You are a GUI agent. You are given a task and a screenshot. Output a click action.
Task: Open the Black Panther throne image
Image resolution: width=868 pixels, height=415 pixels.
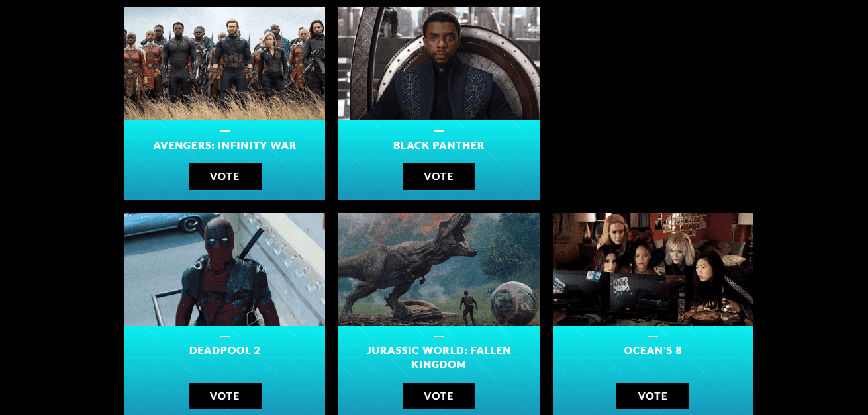(438, 64)
